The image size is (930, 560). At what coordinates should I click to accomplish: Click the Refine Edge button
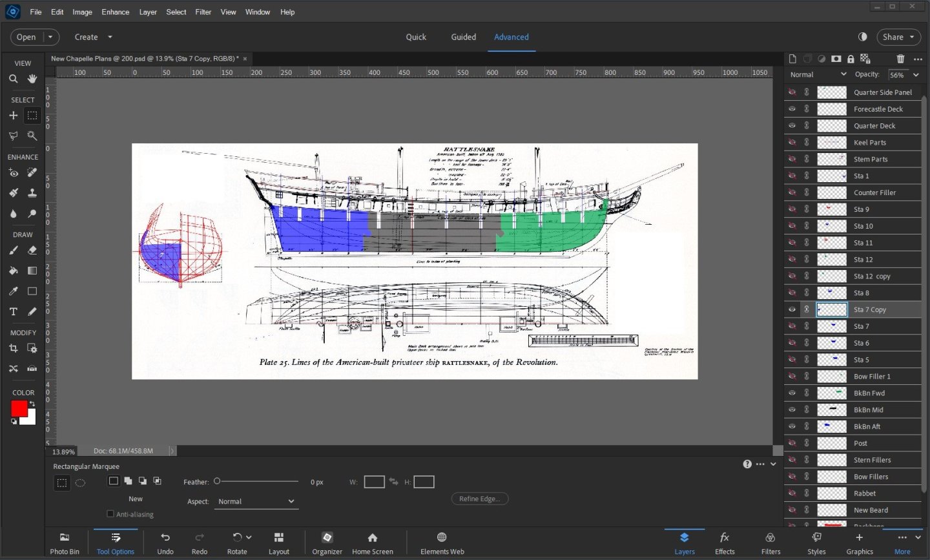(x=480, y=499)
